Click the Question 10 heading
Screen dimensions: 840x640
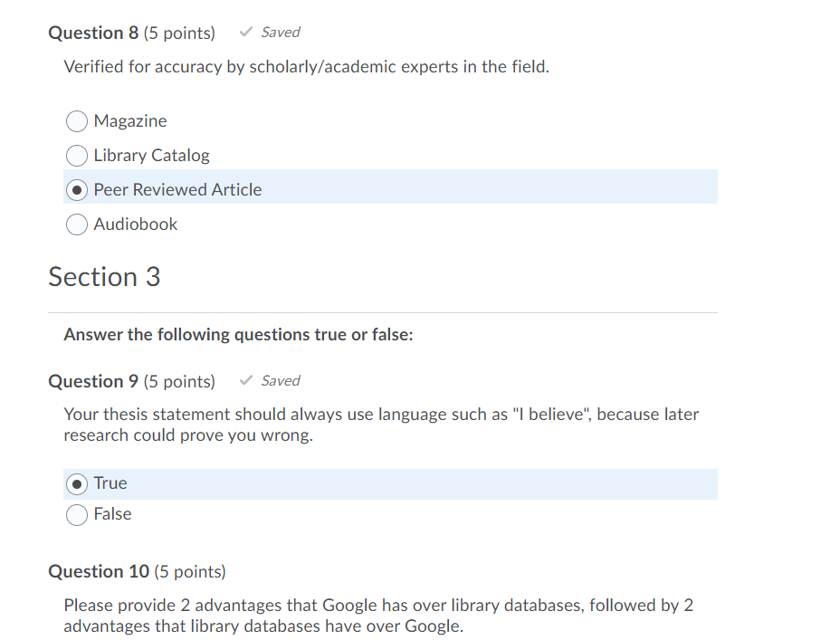[x=100, y=571]
